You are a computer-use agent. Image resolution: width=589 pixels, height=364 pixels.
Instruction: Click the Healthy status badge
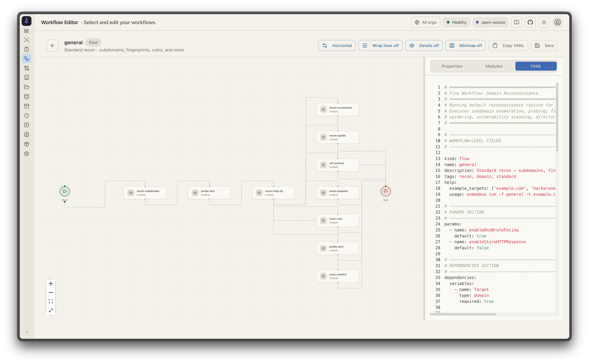[x=456, y=22]
